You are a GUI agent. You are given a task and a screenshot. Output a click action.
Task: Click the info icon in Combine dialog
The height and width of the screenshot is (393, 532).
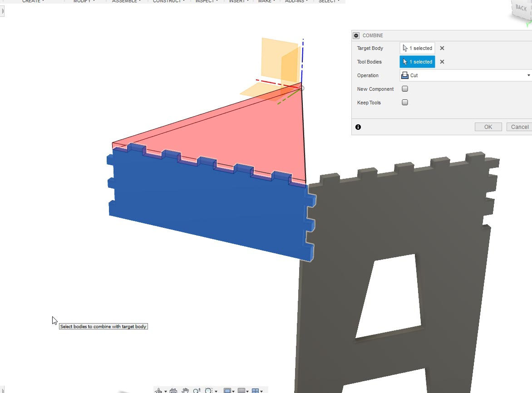pyautogui.click(x=358, y=127)
